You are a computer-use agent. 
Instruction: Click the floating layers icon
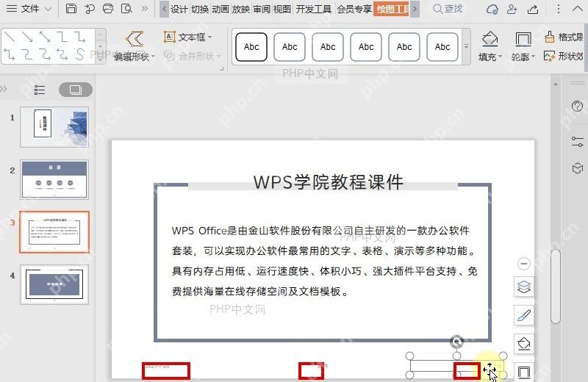(524, 287)
